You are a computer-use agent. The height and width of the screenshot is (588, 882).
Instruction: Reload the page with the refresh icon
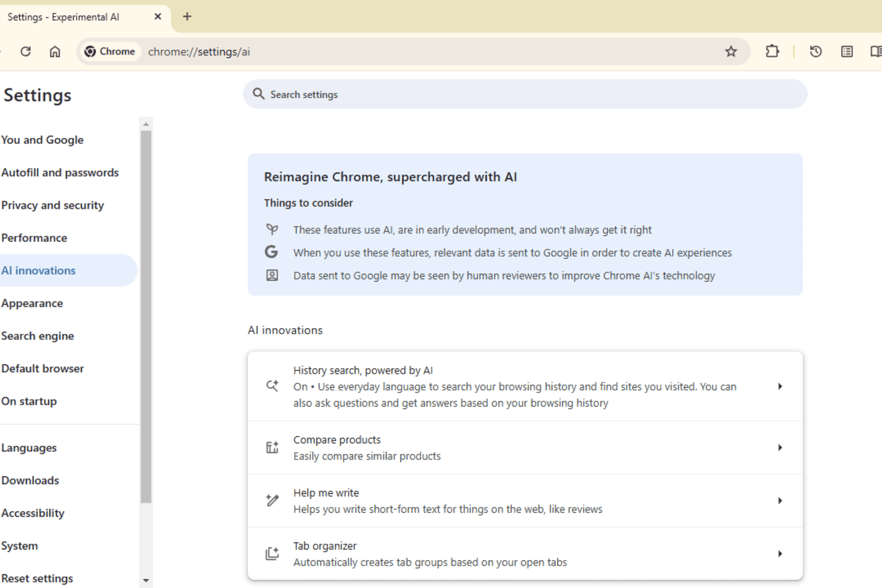click(25, 52)
